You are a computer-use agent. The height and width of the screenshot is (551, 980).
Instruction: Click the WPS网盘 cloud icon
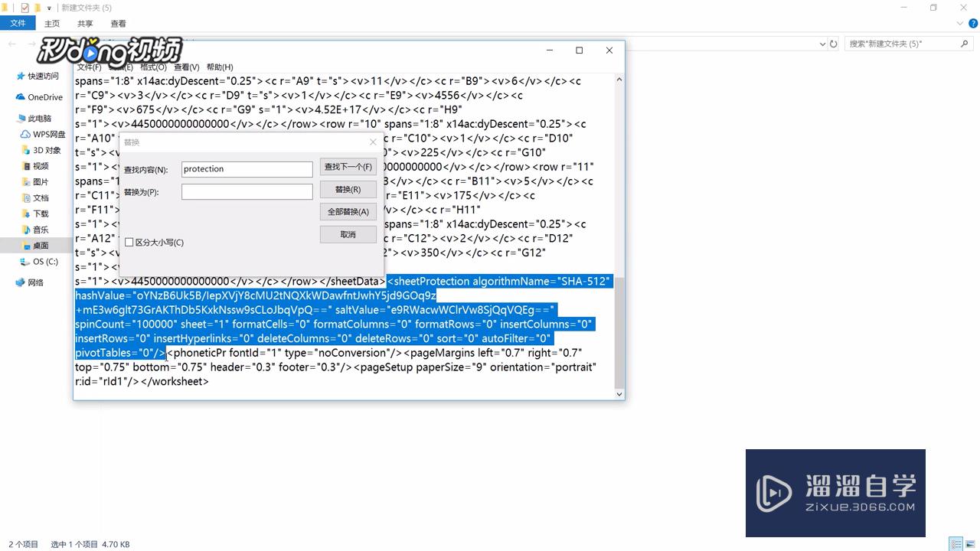point(25,135)
